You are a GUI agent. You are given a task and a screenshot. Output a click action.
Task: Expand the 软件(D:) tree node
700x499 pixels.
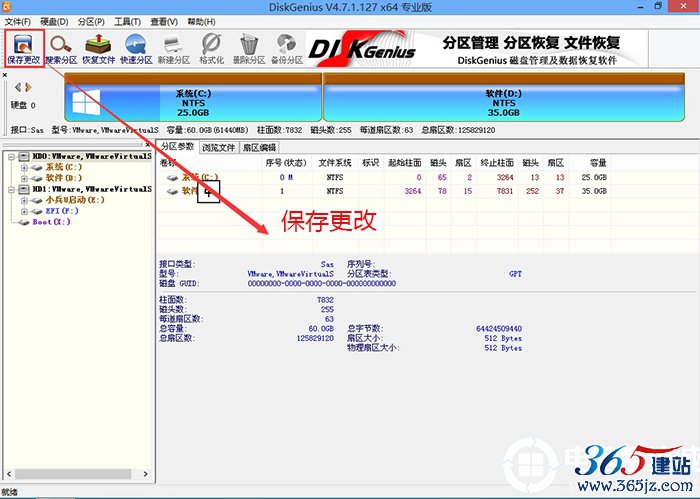[x=25, y=179]
